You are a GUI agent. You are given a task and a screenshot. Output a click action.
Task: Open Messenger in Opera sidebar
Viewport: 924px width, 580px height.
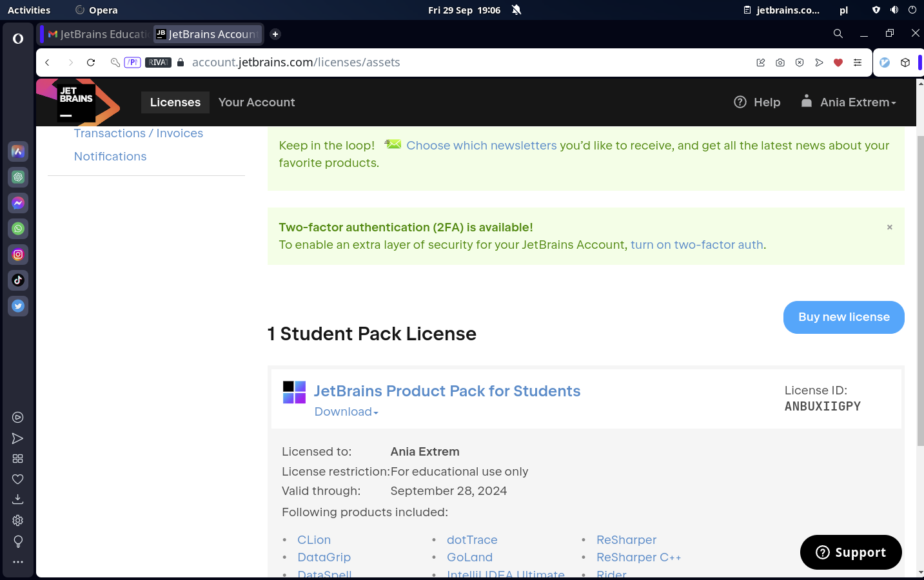point(18,203)
